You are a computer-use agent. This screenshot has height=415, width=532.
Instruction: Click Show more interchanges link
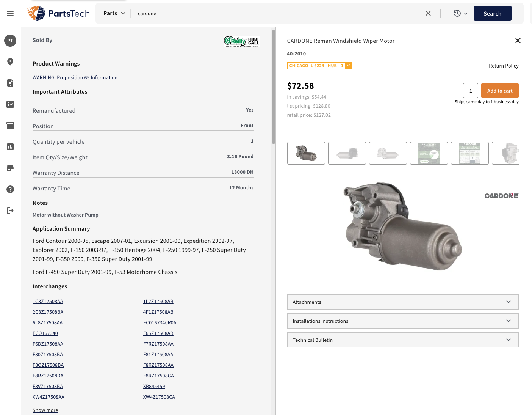[45, 410]
